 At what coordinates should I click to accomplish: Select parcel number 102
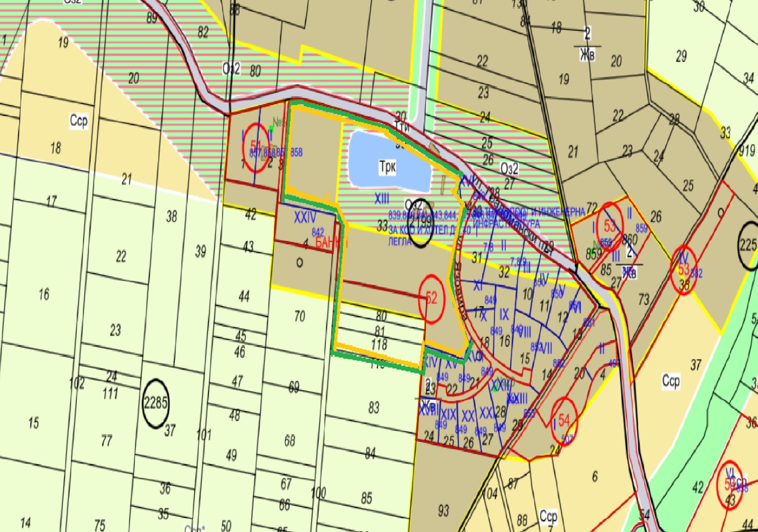pos(77,383)
